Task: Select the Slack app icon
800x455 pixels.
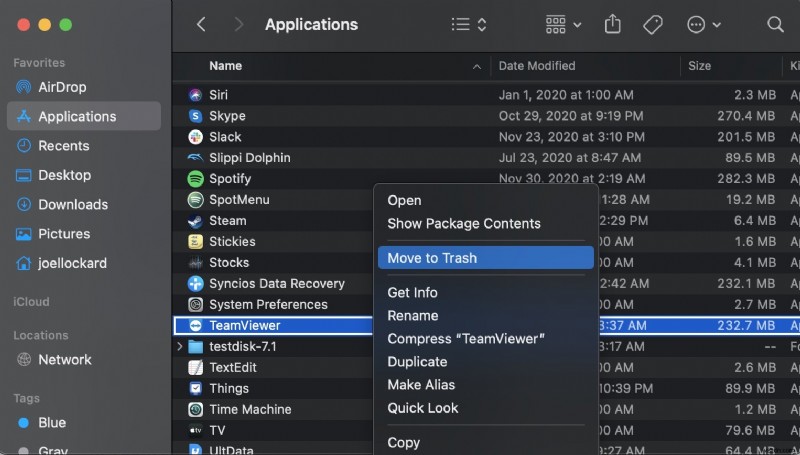Action: click(195, 137)
